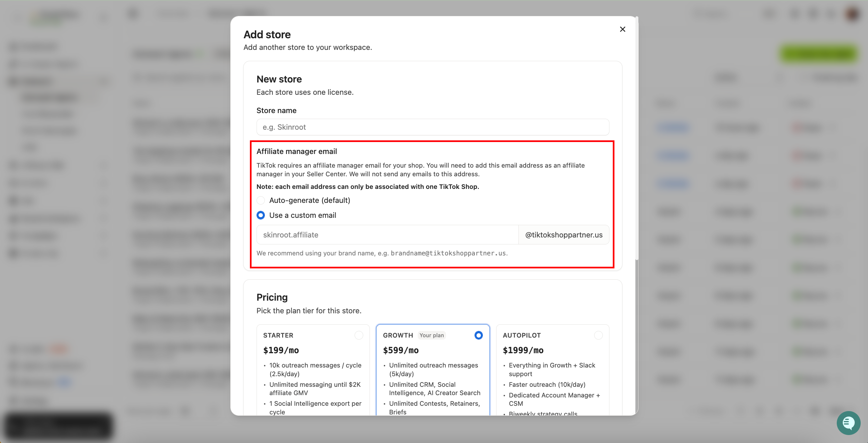Click the $199/mo Starter price text

[281, 350]
